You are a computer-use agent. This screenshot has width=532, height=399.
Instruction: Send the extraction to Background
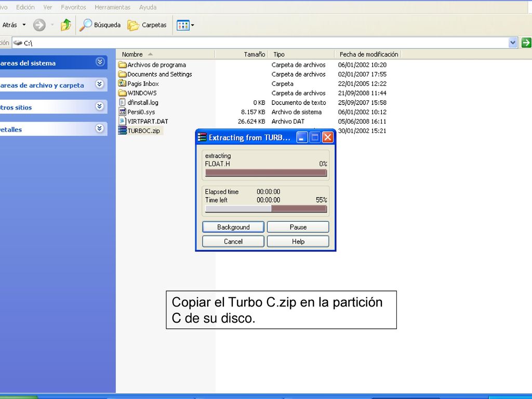pos(233,227)
